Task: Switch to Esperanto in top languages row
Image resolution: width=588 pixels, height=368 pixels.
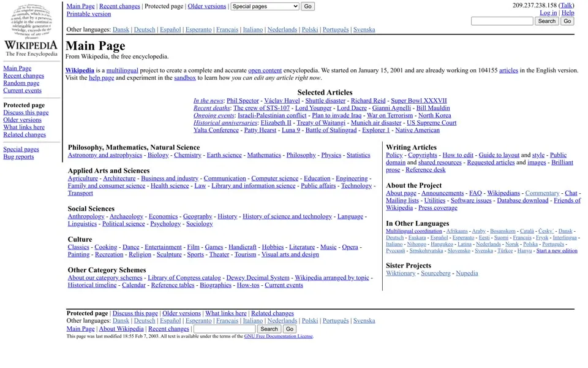Action: [x=198, y=29]
